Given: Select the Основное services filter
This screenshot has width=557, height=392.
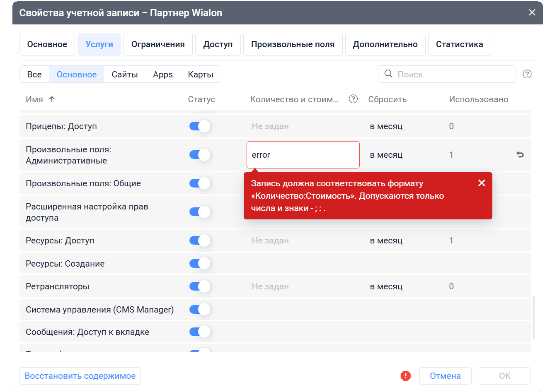Looking at the screenshot, I should 77,75.
